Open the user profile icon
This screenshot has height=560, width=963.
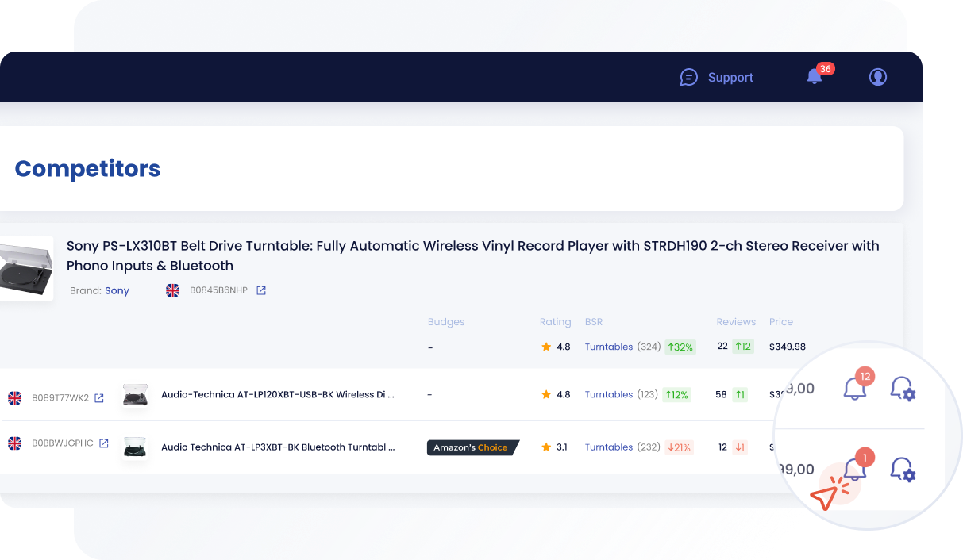pyautogui.click(x=877, y=77)
